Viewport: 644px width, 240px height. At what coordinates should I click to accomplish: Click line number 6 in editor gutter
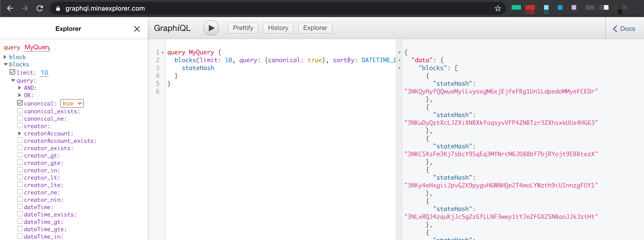(x=157, y=91)
